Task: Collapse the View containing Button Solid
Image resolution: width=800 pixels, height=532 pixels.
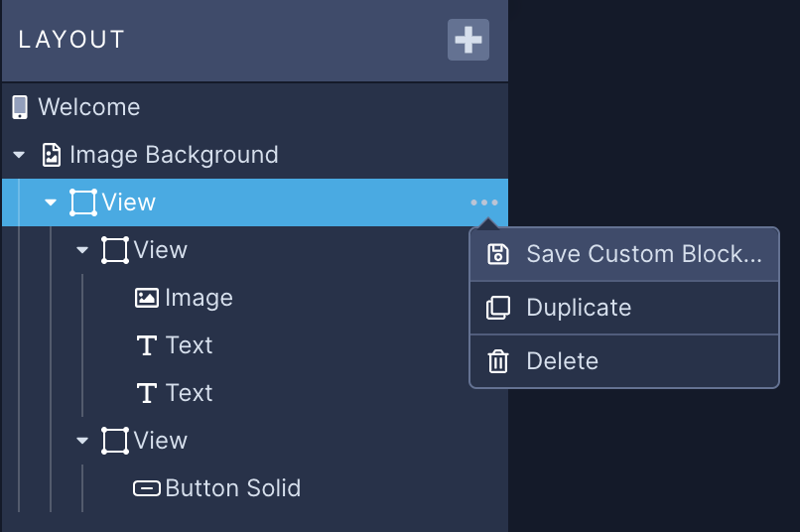Action: coord(82,441)
